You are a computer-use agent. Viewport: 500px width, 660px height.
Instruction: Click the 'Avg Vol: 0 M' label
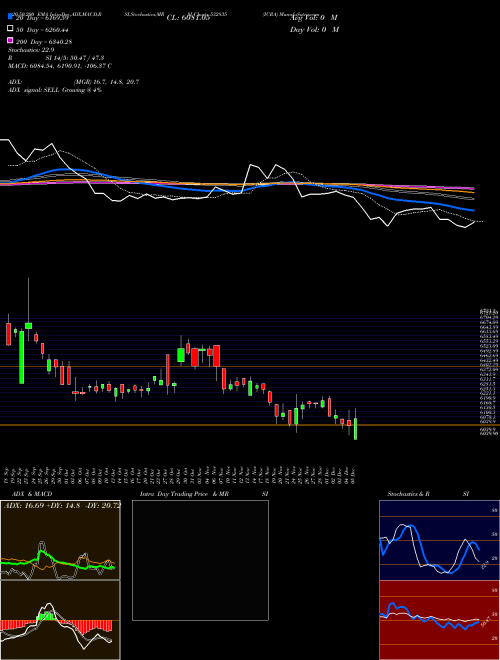pyautogui.click(x=314, y=18)
